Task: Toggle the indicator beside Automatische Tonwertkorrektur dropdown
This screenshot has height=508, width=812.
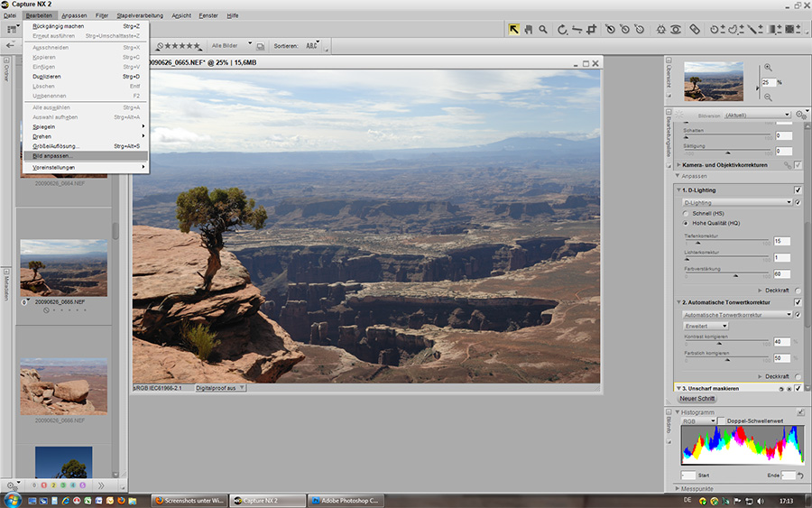Action: coord(798,314)
